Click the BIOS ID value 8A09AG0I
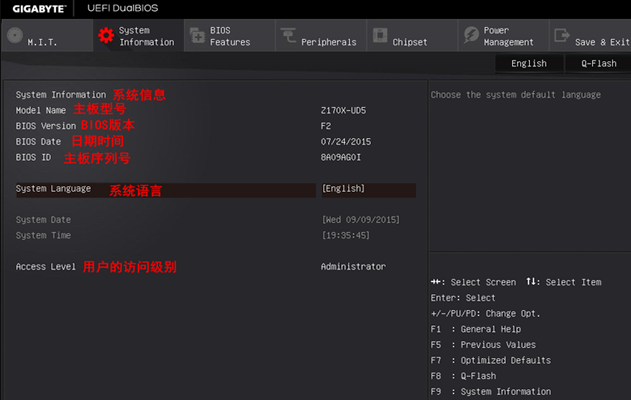 click(340, 157)
